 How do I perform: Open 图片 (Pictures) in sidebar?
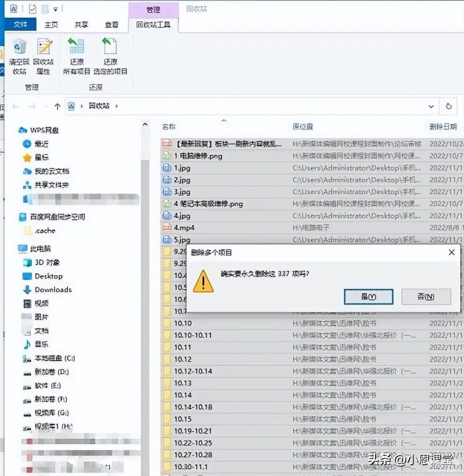pos(41,317)
